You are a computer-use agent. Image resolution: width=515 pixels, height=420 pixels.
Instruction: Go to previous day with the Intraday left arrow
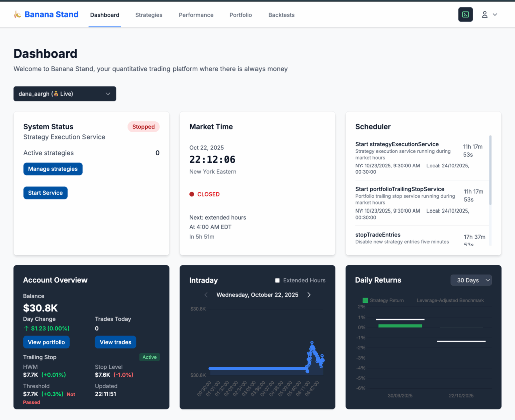click(206, 295)
